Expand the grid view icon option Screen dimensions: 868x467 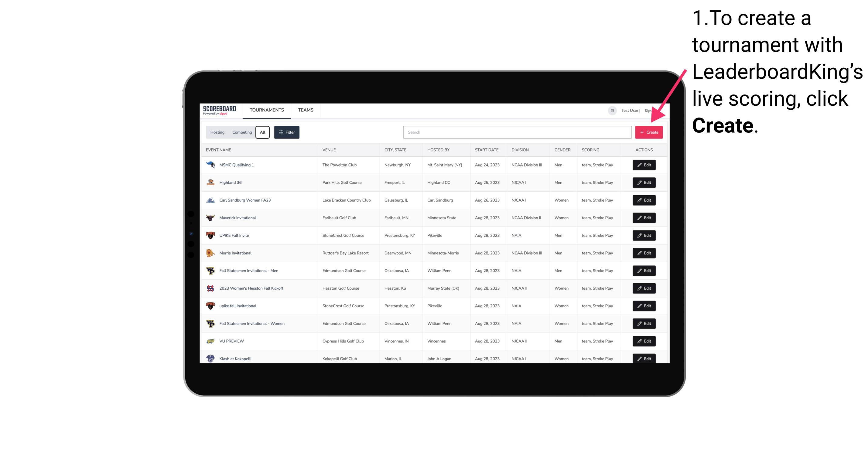[x=613, y=111]
